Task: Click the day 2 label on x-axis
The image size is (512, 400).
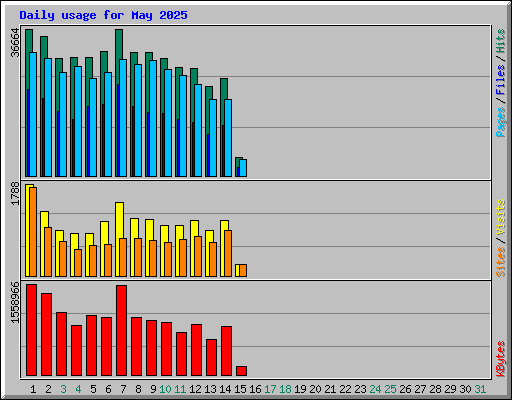Action: point(48,389)
